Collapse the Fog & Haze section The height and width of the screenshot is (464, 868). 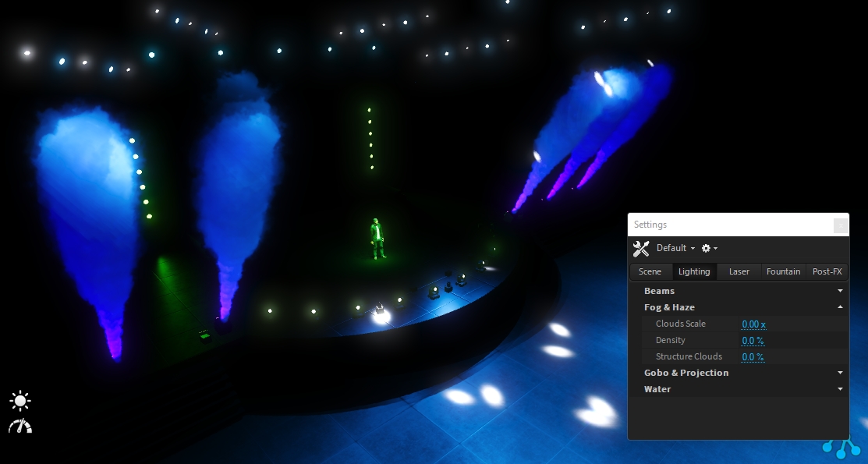(739, 307)
